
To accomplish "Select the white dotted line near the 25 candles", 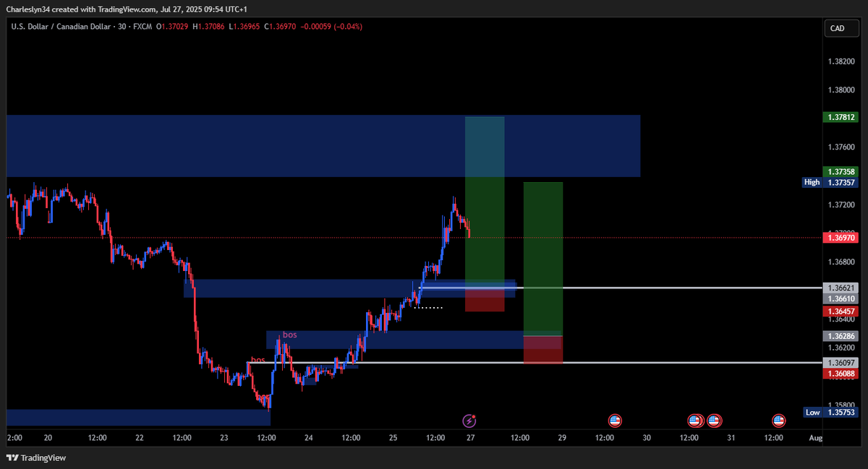I will pyautogui.click(x=428, y=308).
